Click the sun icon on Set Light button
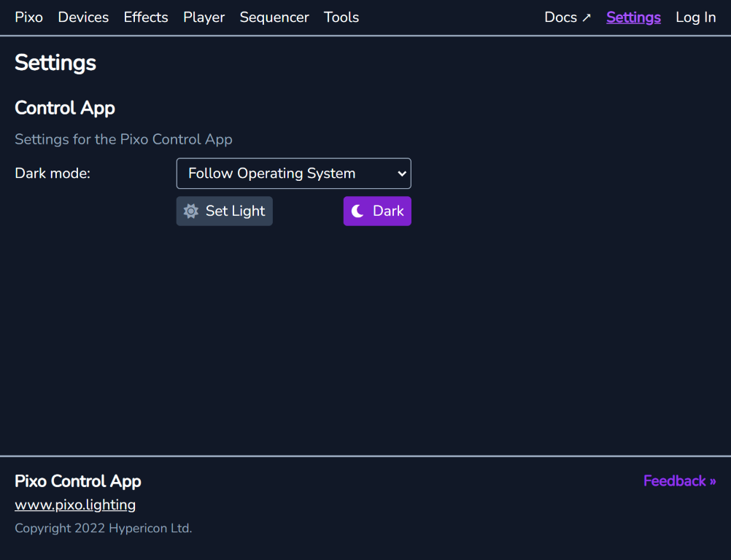This screenshot has height=560, width=731. tap(191, 211)
